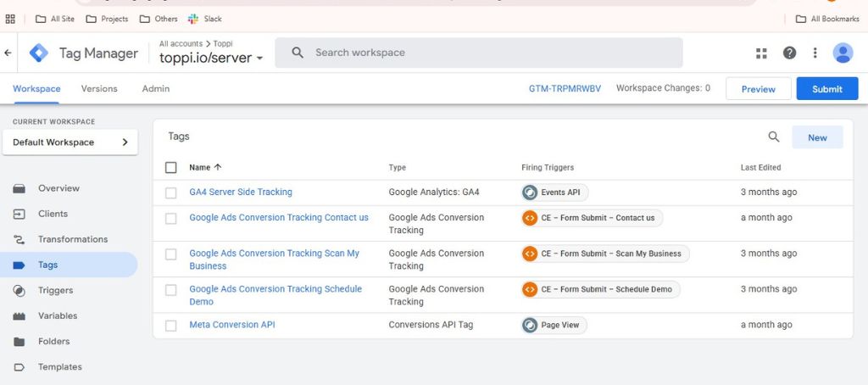Go to Transformations in sidebar
Viewport: 868px width, 385px height.
72,239
